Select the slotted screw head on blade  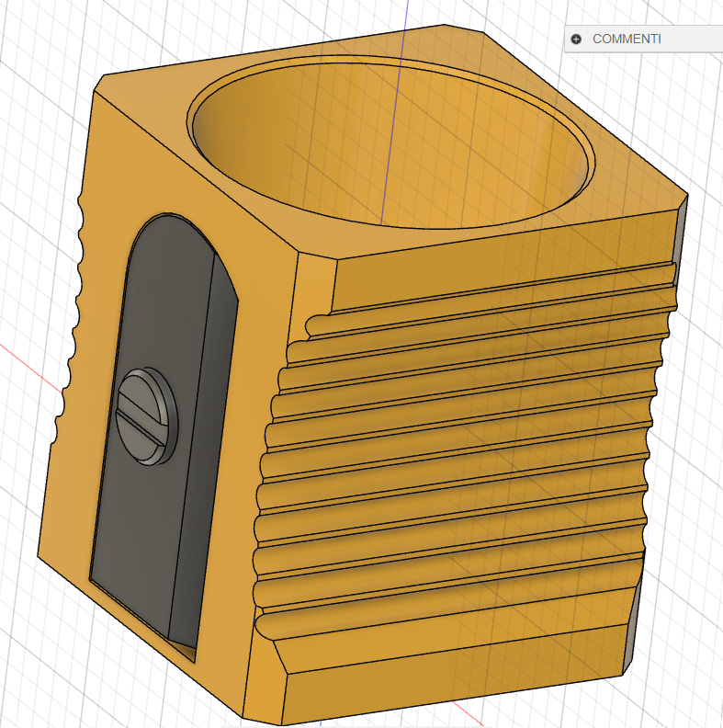click(x=147, y=417)
